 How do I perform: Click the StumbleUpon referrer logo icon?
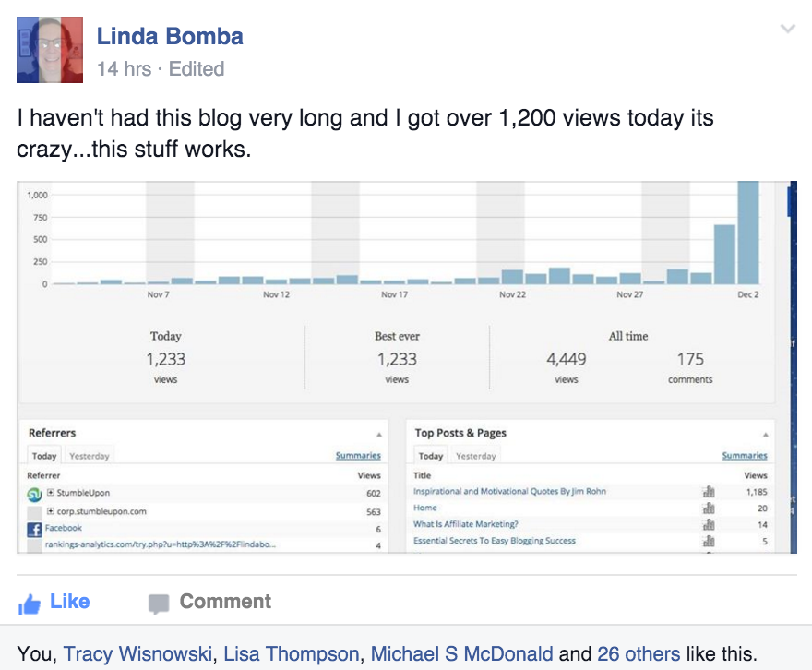coord(34,495)
